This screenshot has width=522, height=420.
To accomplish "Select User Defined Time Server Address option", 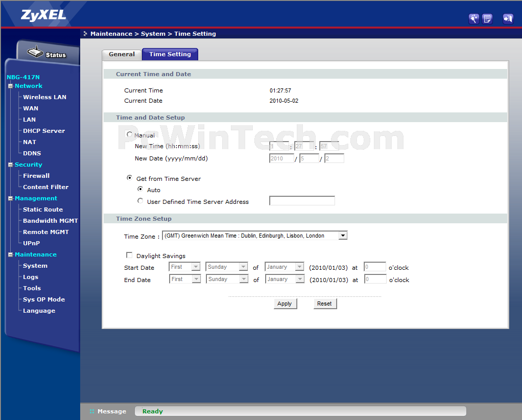I will pos(140,201).
